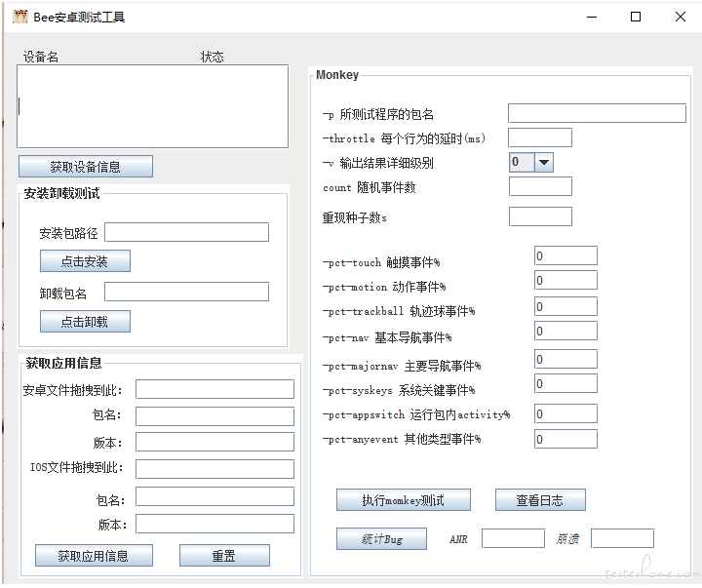Screen dimensions: 702x588
Task: Click the 版本 field under the Android 包名 field
Action: tap(214, 442)
